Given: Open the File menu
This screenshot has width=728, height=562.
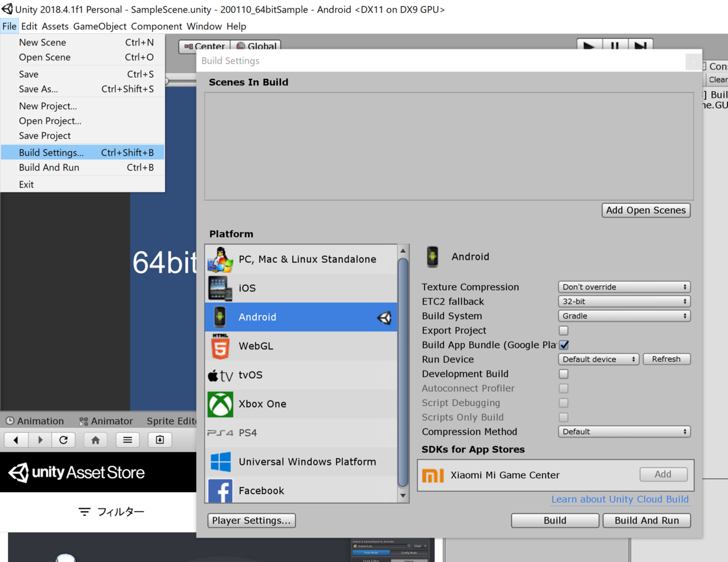Looking at the screenshot, I should pyautogui.click(x=9, y=26).
